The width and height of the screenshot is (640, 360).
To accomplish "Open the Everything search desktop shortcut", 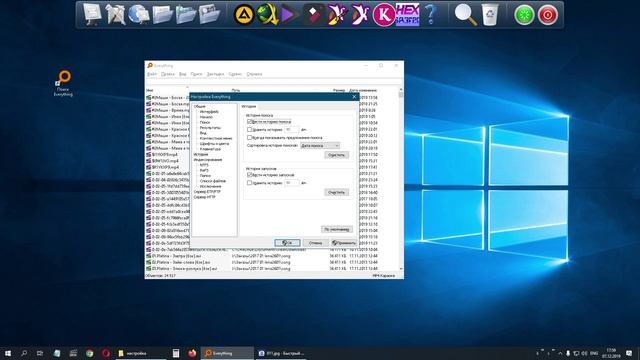I will click(63, 83).
